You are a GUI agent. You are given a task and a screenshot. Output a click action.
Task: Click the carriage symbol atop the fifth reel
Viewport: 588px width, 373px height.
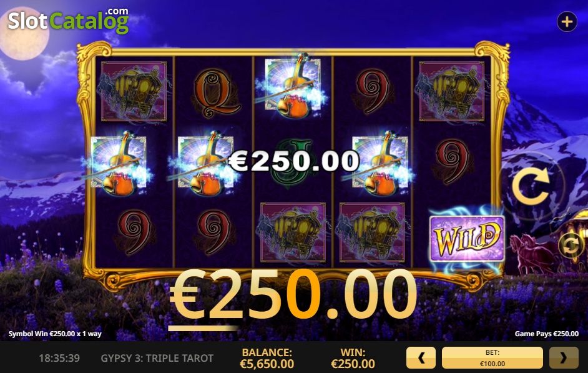451,91
